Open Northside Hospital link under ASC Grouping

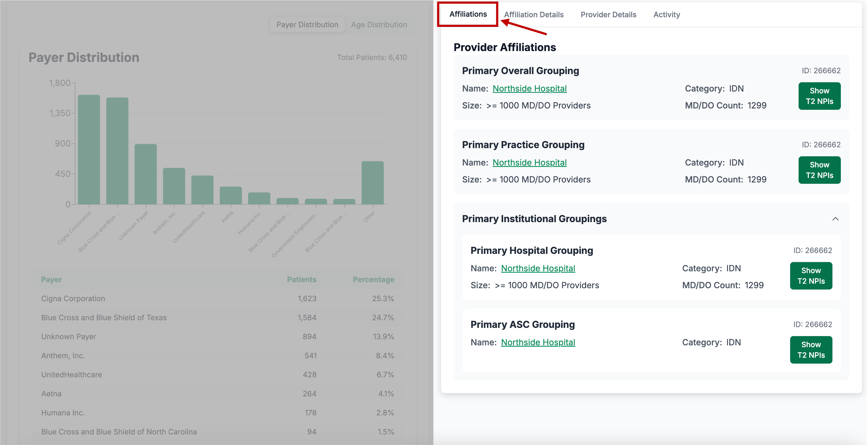point(537,342)
